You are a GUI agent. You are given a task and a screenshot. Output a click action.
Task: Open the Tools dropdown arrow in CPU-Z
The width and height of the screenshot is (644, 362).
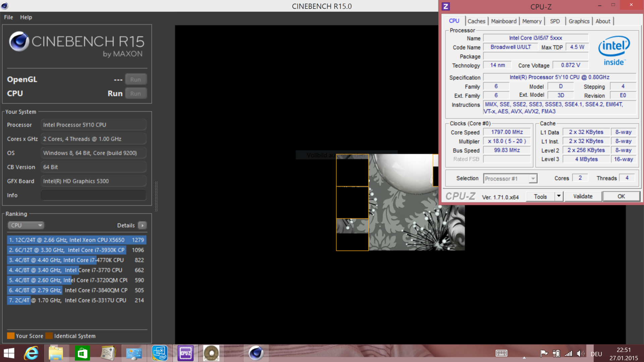[559, 196]
